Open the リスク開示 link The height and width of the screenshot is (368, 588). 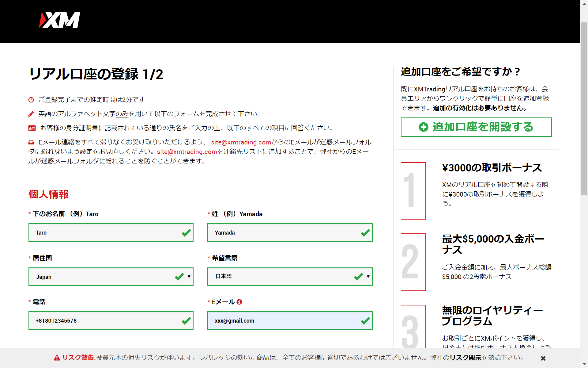pyautogui.click(x=465, y=358)
